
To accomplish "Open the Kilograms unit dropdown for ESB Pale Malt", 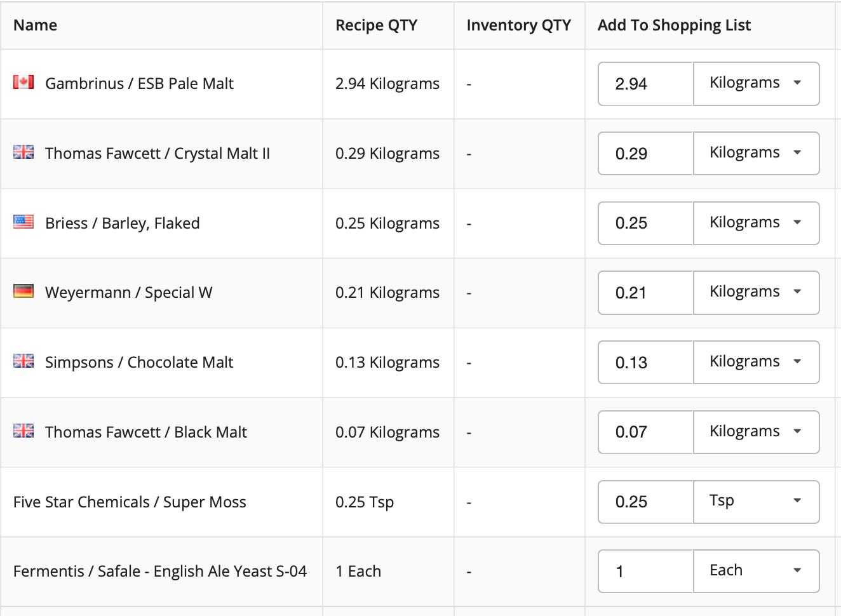I will tap(756, 84).
